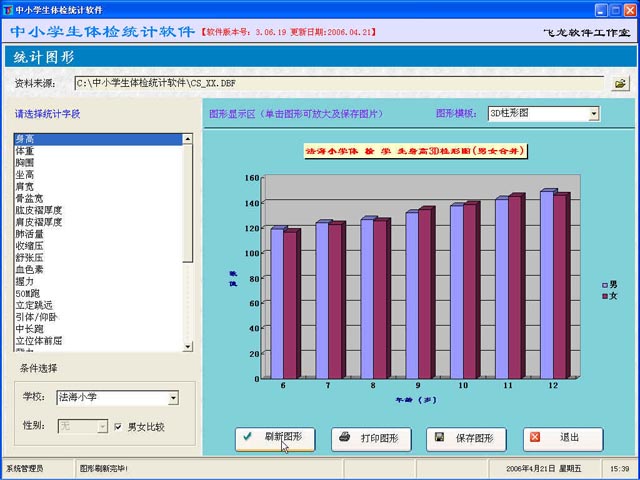Click the printer icon on 打印图形
The image size is (640, 480).
344,438
